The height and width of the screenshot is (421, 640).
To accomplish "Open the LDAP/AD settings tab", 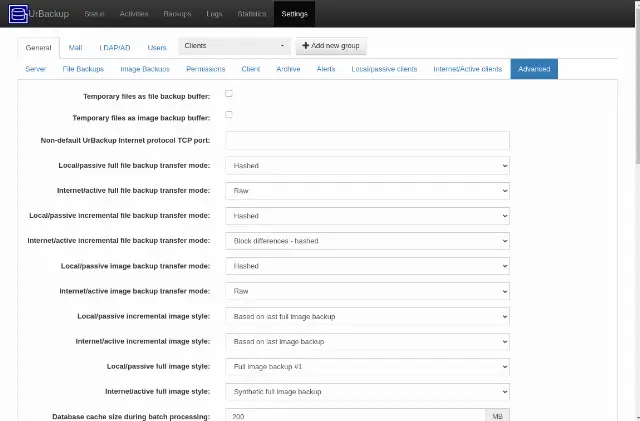I will [115, 48].
